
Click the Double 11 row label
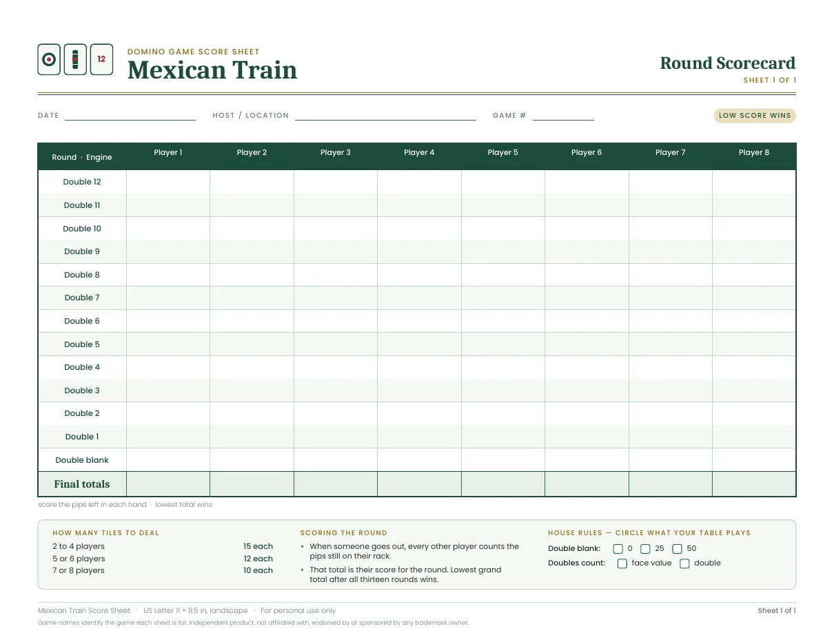pos(82,205)
